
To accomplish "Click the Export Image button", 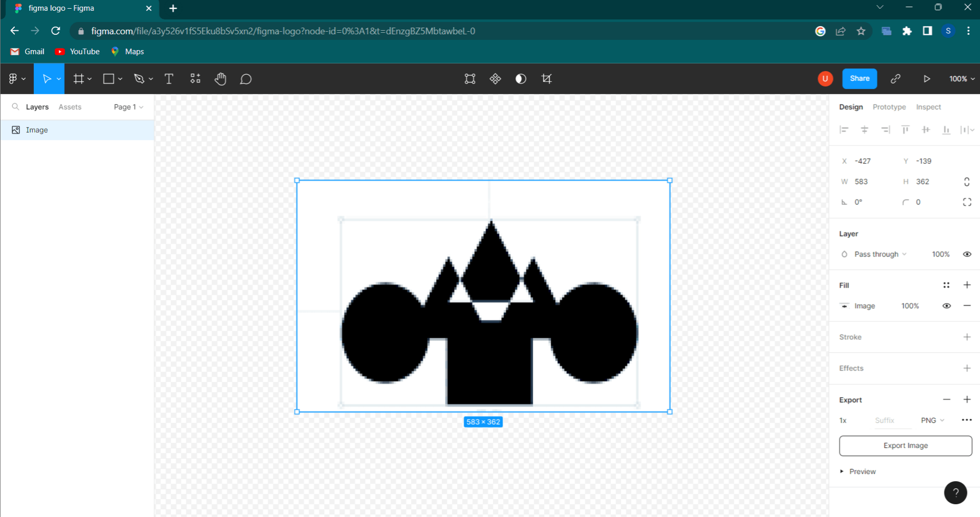I will pos(905,446).
